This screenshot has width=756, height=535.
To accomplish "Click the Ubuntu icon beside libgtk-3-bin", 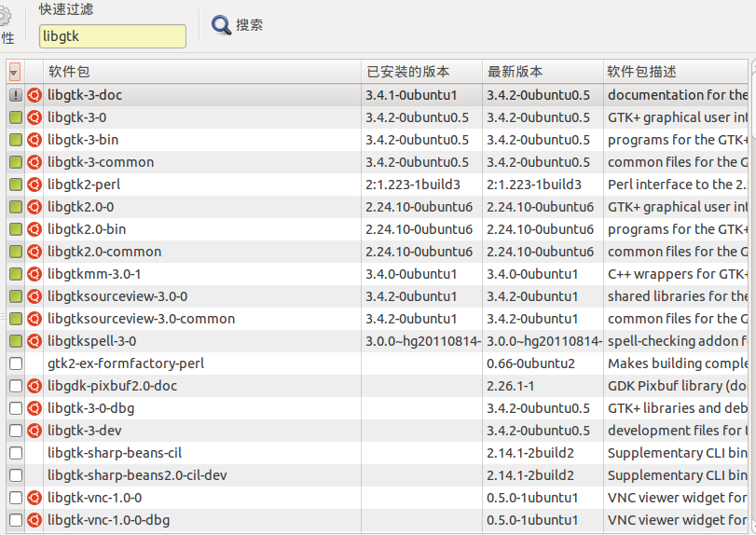I will 34,140.
